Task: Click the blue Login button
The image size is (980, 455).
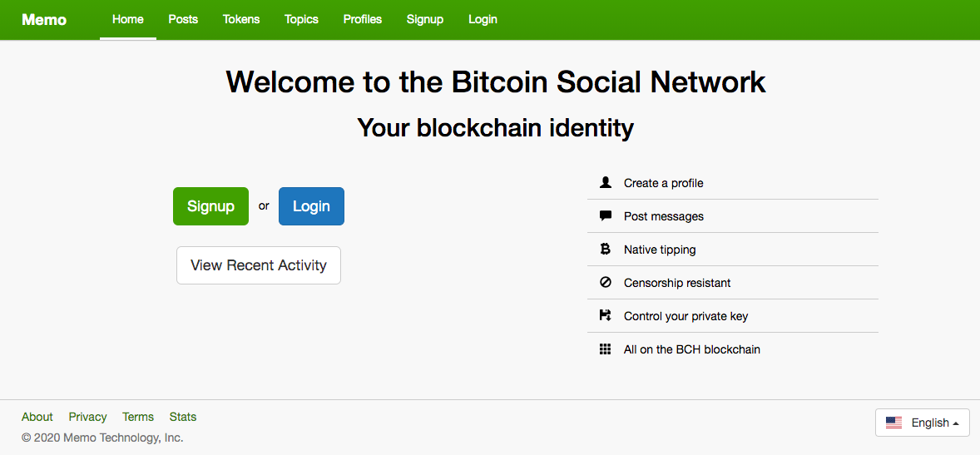Action: 311,206
